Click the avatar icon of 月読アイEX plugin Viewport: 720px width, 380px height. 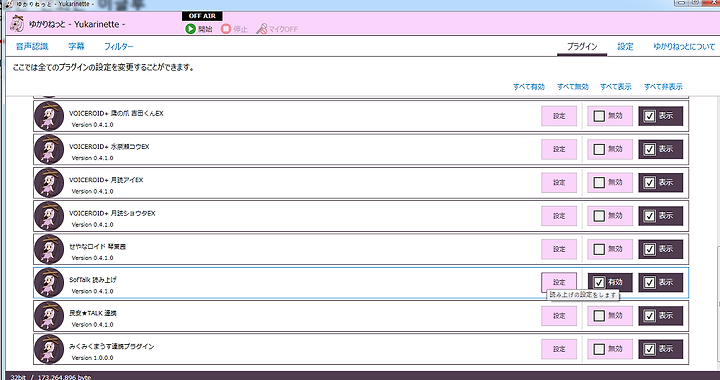point(49,183)
